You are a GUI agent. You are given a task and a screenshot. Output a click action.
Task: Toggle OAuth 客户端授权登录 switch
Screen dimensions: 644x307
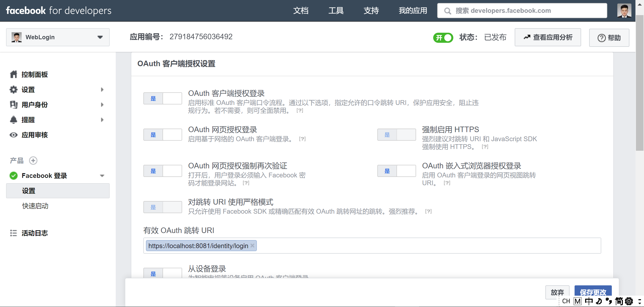pos(163,98)
